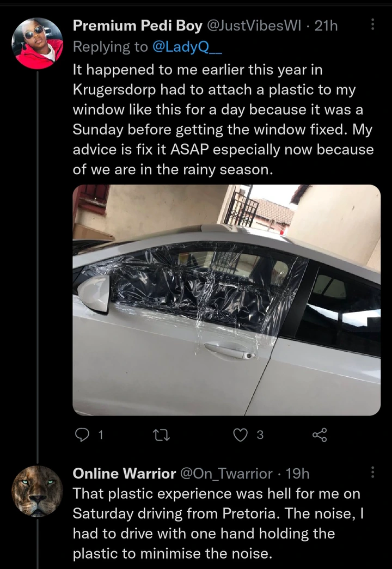Screen dimensions: 392x569
Task: View the car window photo full size
Action: 226,299
